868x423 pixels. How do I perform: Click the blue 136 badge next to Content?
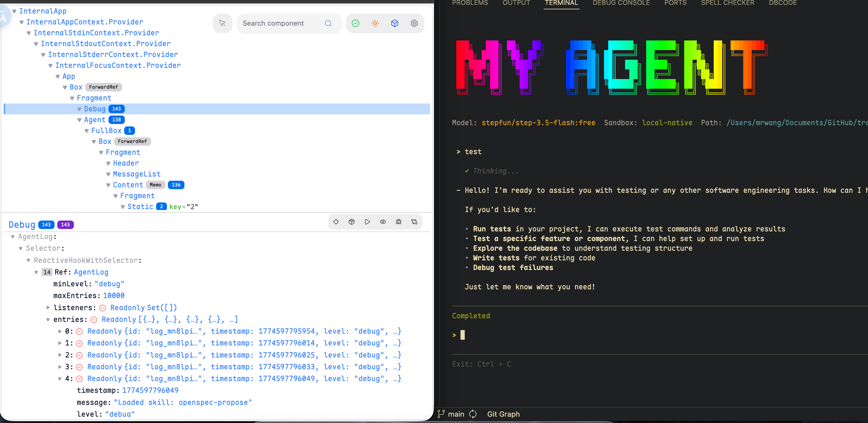point(176,185)
